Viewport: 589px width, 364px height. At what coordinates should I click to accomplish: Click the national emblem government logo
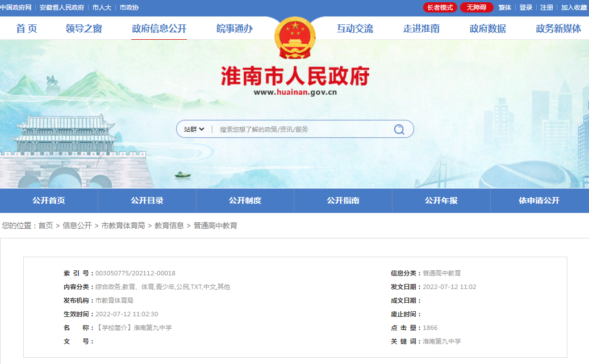[x=294, y=35]
